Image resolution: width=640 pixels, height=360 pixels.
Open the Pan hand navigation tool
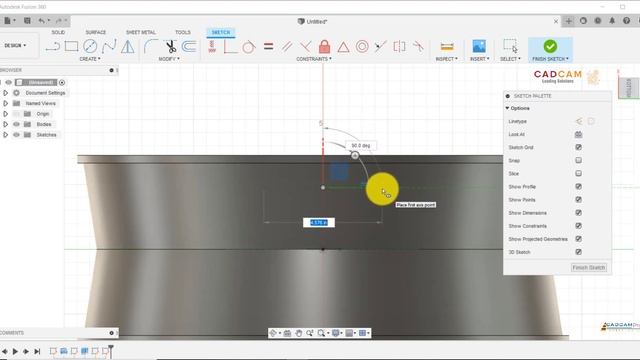point(298,333)
